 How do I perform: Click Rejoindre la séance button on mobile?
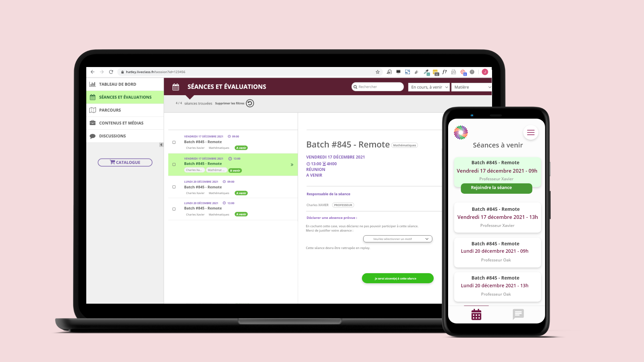click(496, 187)
